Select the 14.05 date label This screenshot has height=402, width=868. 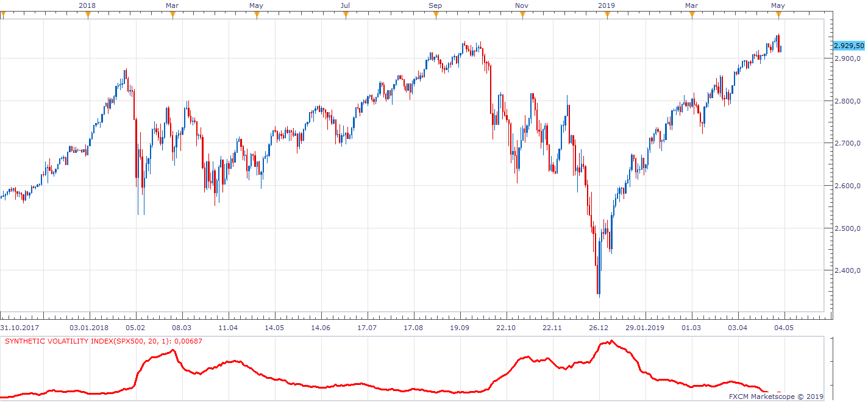point(274,328)
